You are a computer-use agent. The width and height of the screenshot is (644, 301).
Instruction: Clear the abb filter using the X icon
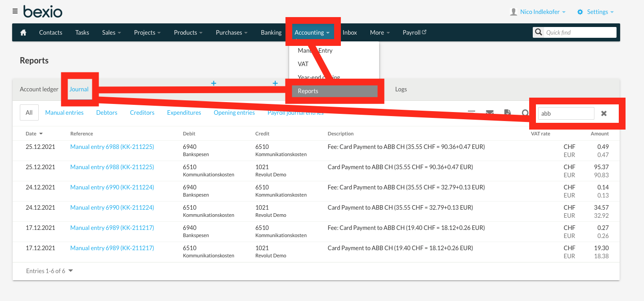(604, 113)
